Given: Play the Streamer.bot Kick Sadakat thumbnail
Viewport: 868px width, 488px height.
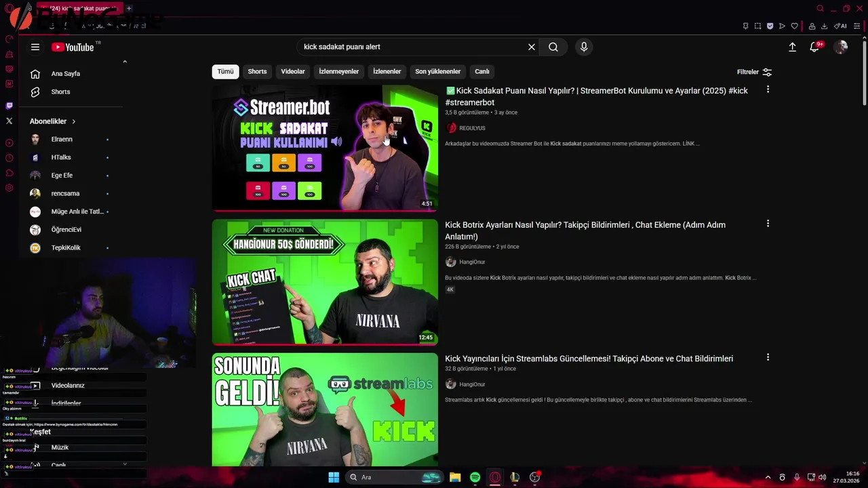Looking at the screenshot, I should [x=325, y=148].
